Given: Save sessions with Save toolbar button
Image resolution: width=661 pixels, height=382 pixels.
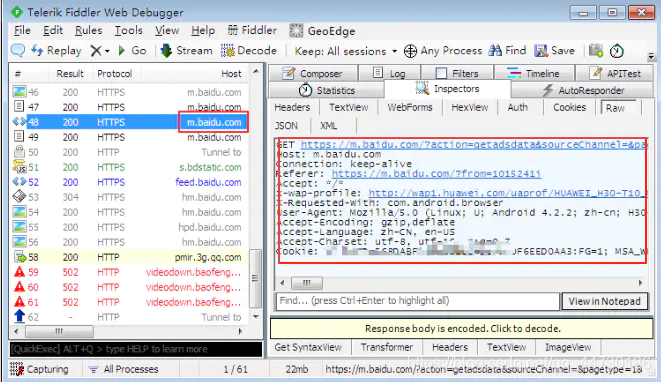Looking at the screenshot, I should [x=554, y=51].
